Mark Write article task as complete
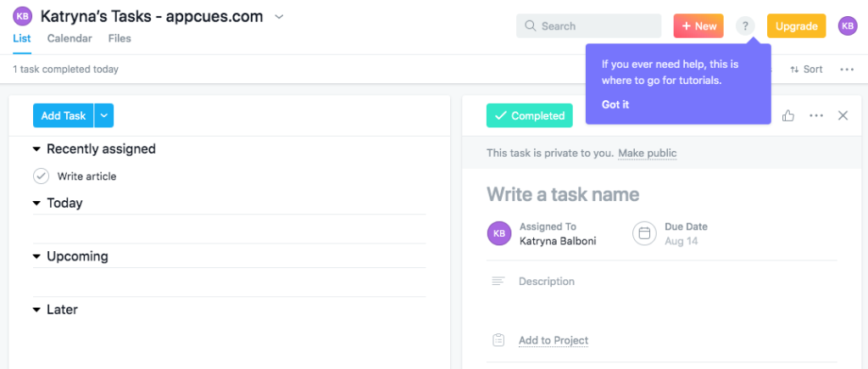This screenshot has height=369, width=868. click(x=41, y=176)
